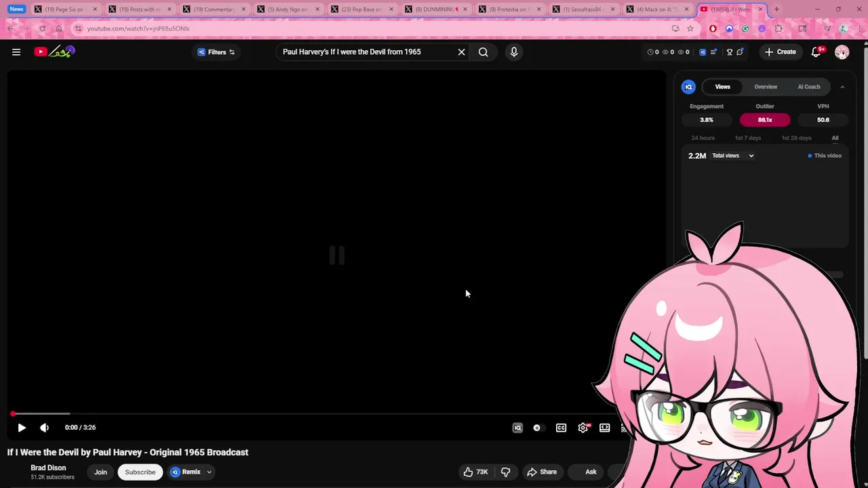Open the Brad Dison channel link
Image resolution: width=868 pixels, height=488 pixels.
click(x=48, y=468)
